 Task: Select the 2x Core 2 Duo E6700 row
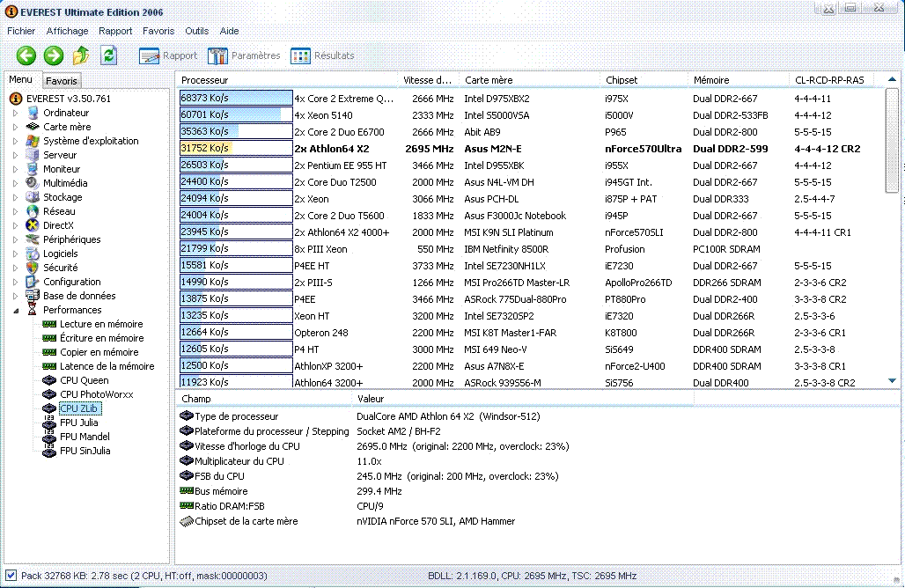coord(531,131)
